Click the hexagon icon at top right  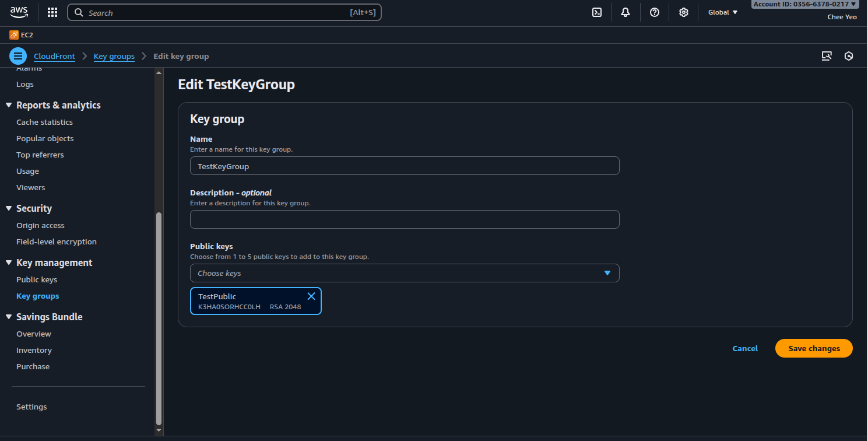849,56
